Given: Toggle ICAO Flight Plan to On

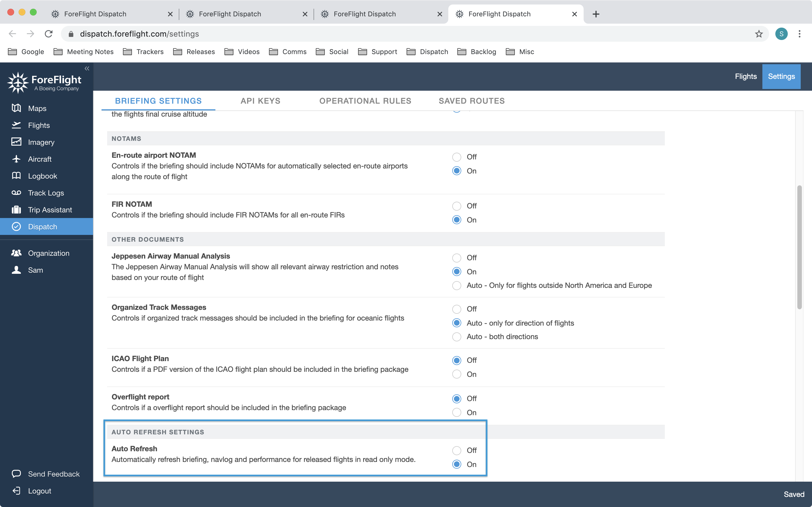Looking at the screenshot, I should 456,374.
